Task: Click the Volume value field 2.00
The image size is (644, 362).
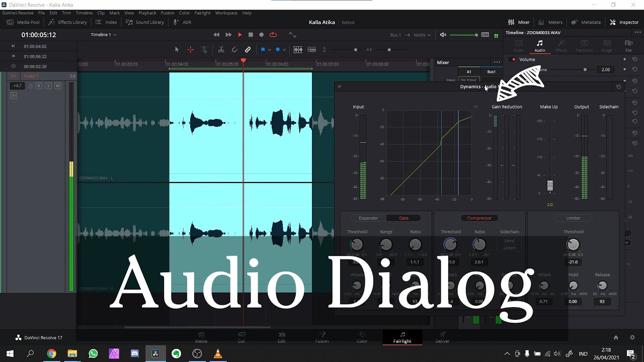Action: 606,69
